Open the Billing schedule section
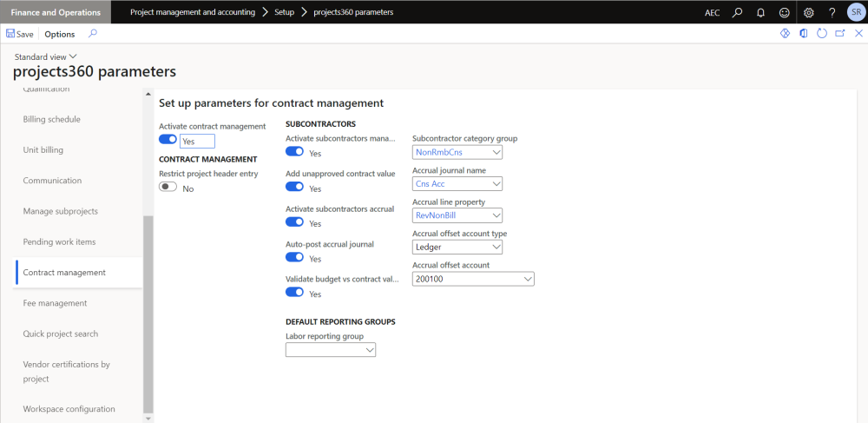 coord(51,119)
